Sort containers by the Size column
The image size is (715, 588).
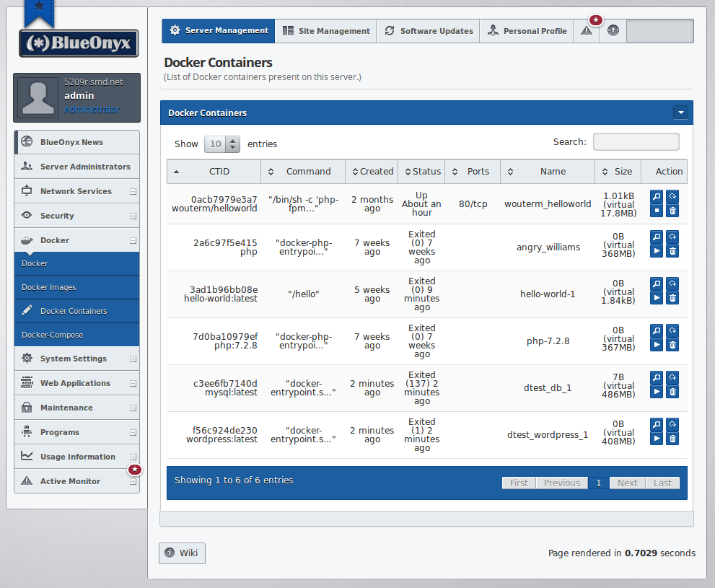pos(618,172)
